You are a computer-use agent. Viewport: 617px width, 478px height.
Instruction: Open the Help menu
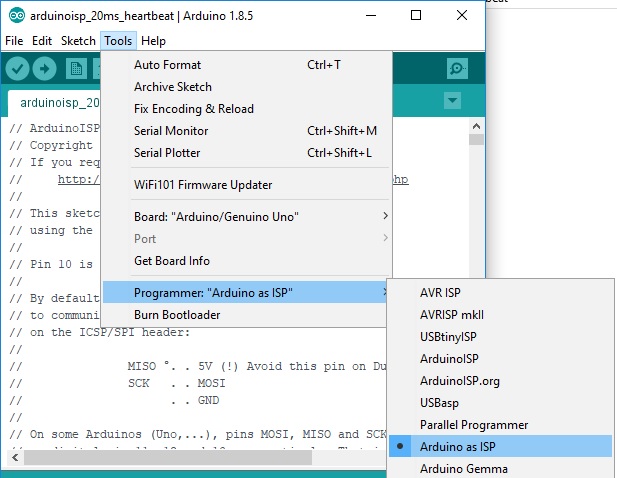click(153, 41)
